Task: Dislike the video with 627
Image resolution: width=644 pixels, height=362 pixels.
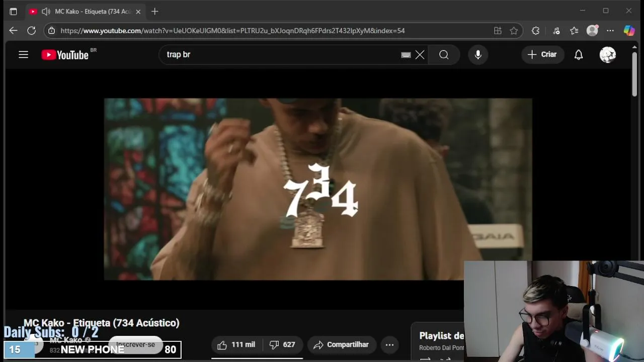Action: click(282, 344)
